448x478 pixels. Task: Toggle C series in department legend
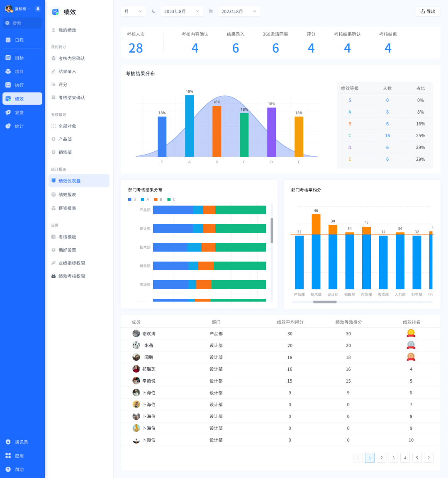coord(171,199)
